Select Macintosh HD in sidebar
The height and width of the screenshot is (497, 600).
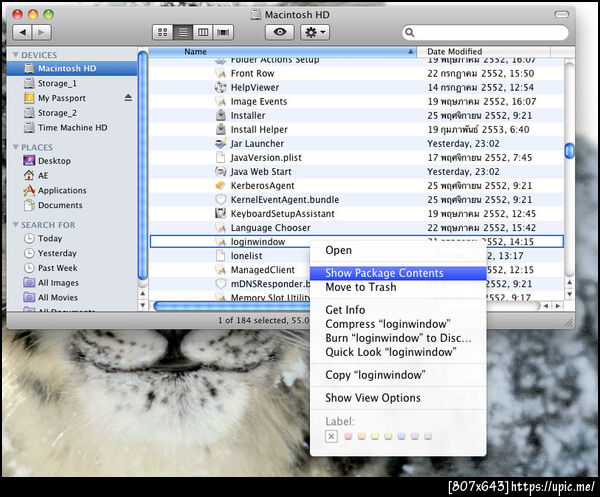point(72,68)
